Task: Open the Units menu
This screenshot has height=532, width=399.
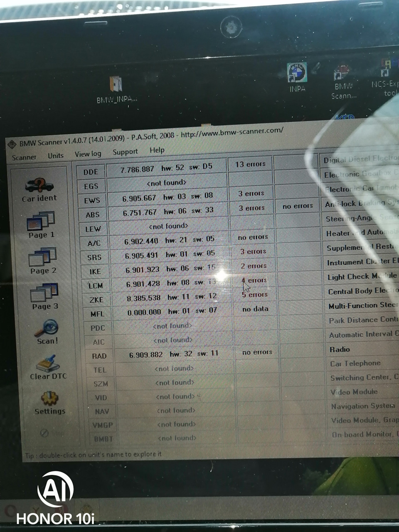Action: [x=56, y=155]
